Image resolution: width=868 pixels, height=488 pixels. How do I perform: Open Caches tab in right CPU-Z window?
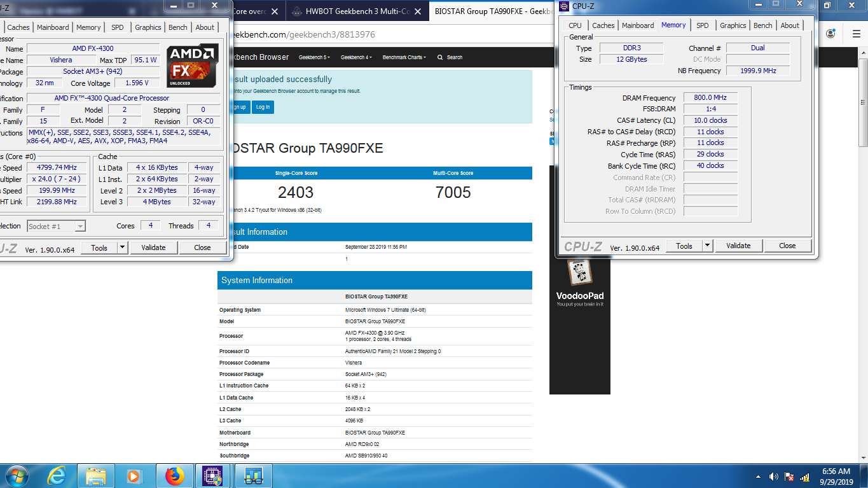[x=603, y=25]
